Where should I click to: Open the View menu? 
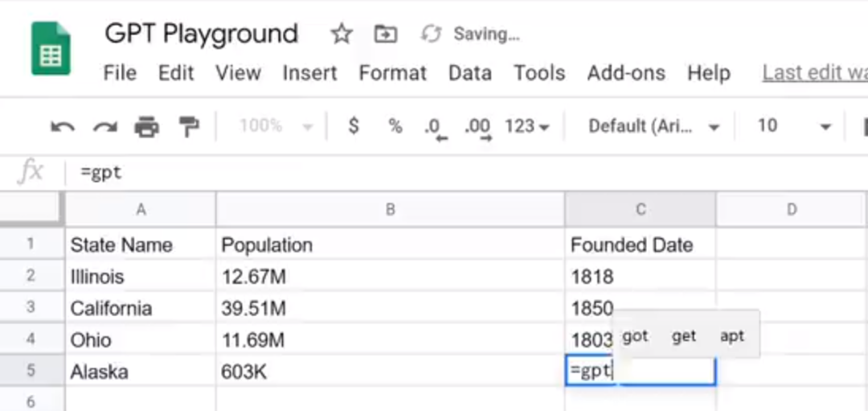pos(238,73)
